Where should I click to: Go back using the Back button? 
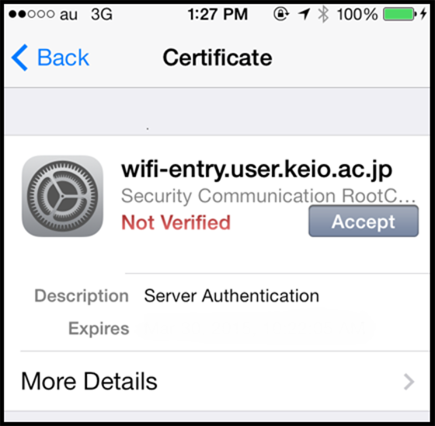(x=51, y=58)
